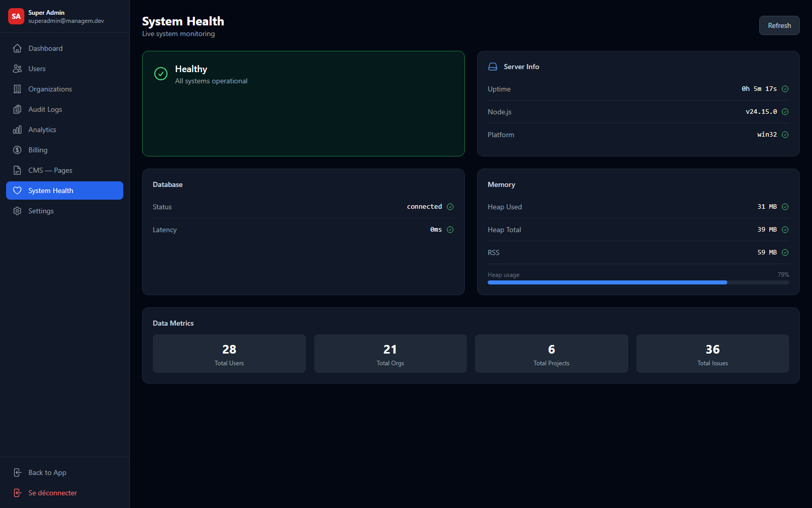This screenshot has width=812, height=508.
Task: Click the SA avatar badge
Action: pos(16,16)
